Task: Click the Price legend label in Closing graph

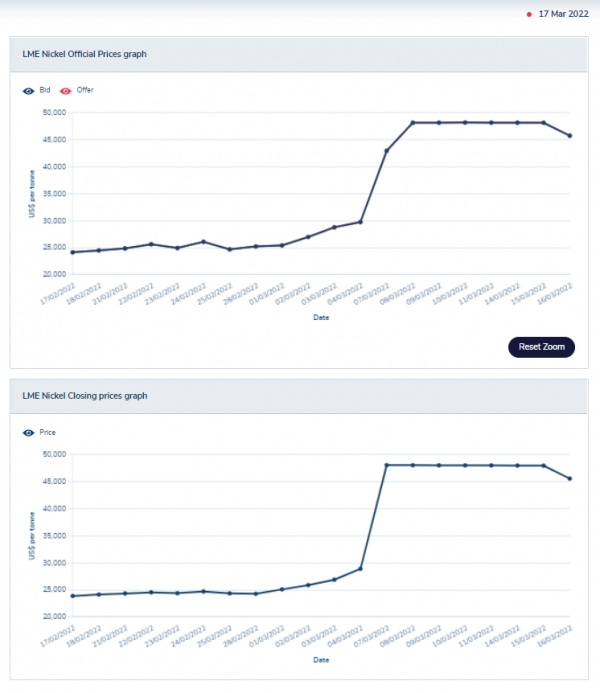Action: tap(47, 432)
